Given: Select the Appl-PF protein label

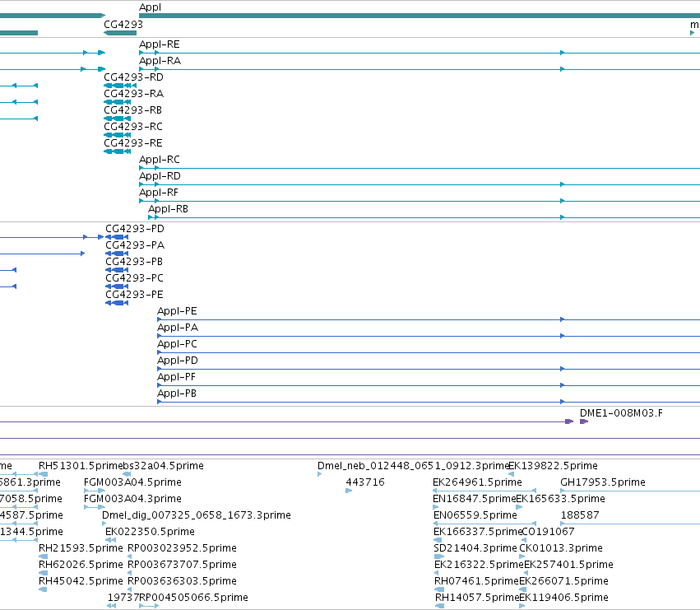Looking at the screenshot, I should (x=176, y=378).
